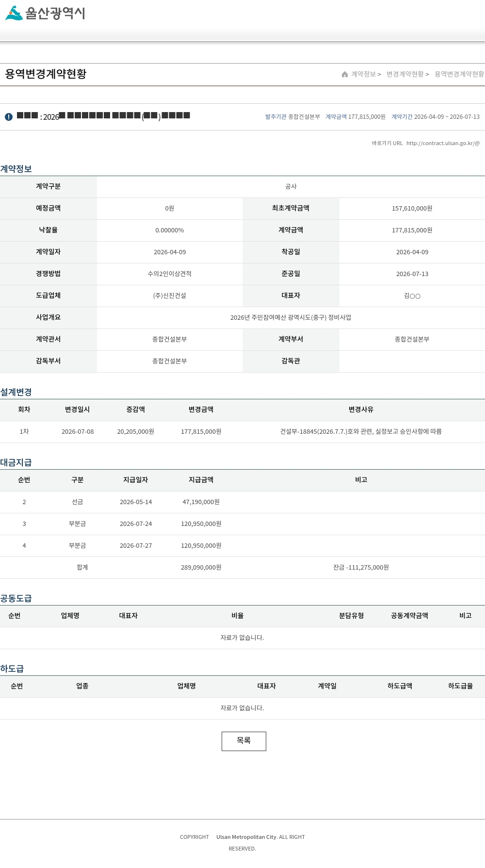Click the 바로가기 URL contract.ulsan.go.kr link

(443, 143)
